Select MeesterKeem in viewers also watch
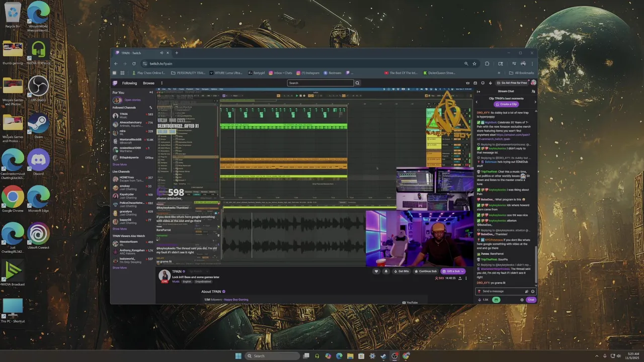Screen dimensions: 644x362 133,243
